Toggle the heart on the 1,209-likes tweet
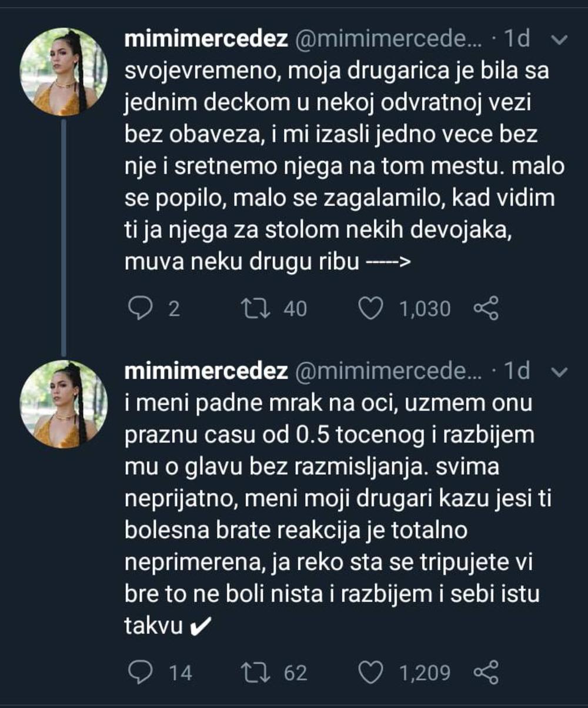This screenshot has height=708, width=588. [x=371, y=672]
